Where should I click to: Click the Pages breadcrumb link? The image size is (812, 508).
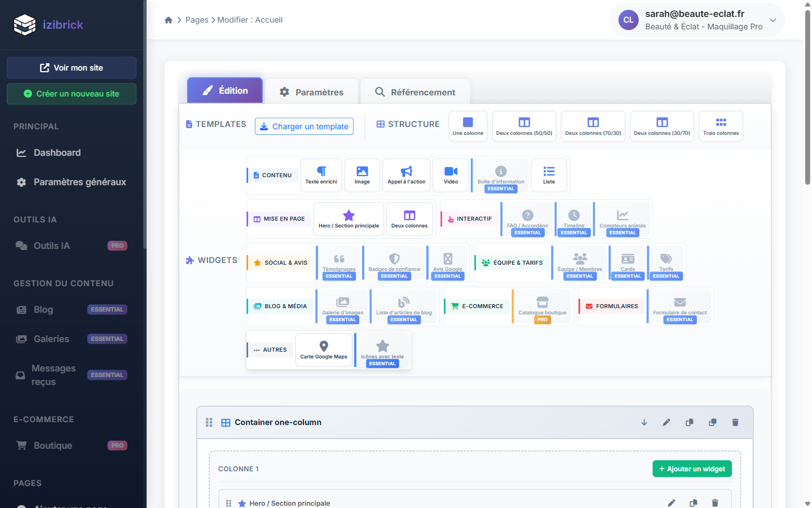click(x=197, y=20)
